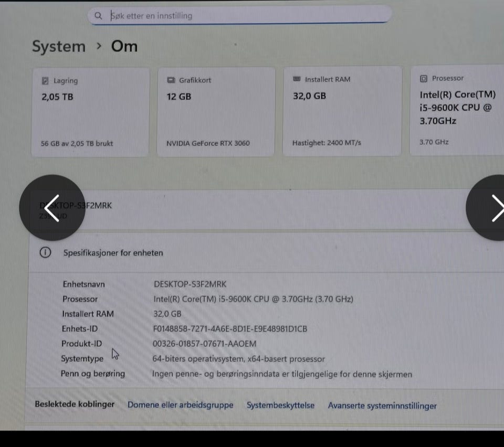Open the Prosessor i5-9600K card
The width and height of the screenshot is (504, 447).
coord(457,111)
